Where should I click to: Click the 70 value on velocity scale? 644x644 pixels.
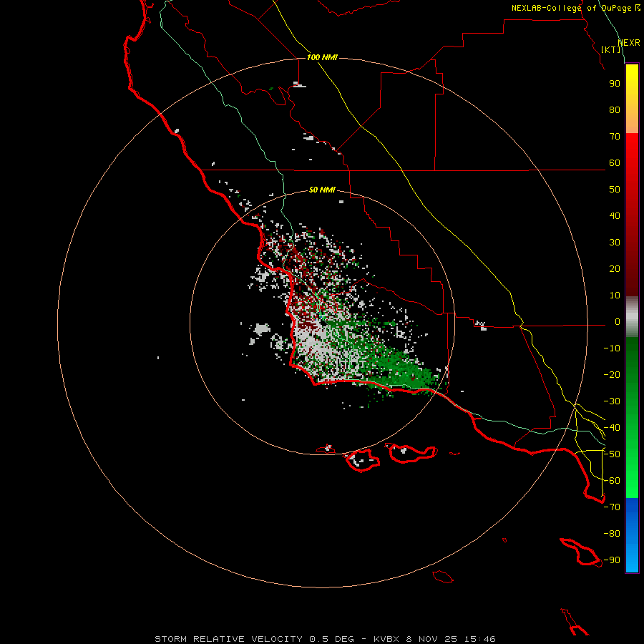pyautogui.click(x=615, y=137)
